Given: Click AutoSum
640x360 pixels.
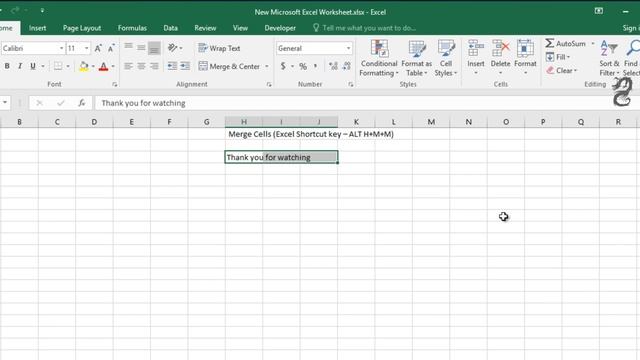Looking at the screenshot, I should pos(566,43).
